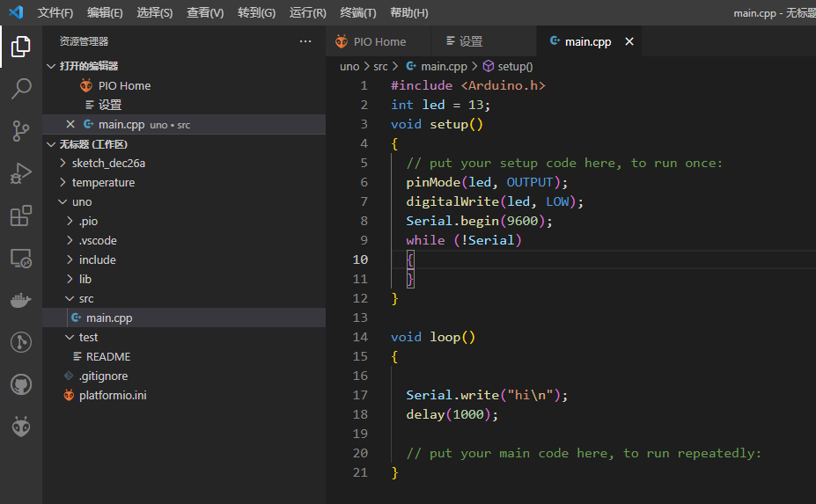816x504 pixels.
Task: Click the C++ file icon in main.cpp tab
Action: [555, 41]
